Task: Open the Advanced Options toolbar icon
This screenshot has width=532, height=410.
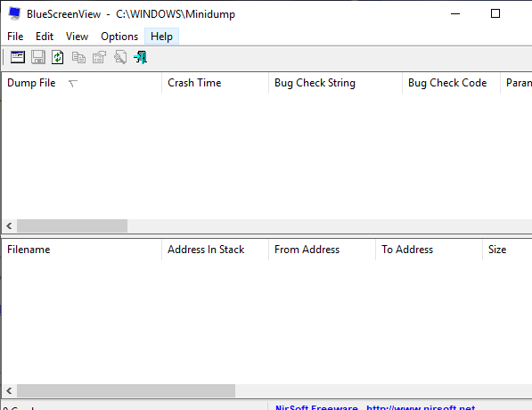Action: tap(18, 57)
